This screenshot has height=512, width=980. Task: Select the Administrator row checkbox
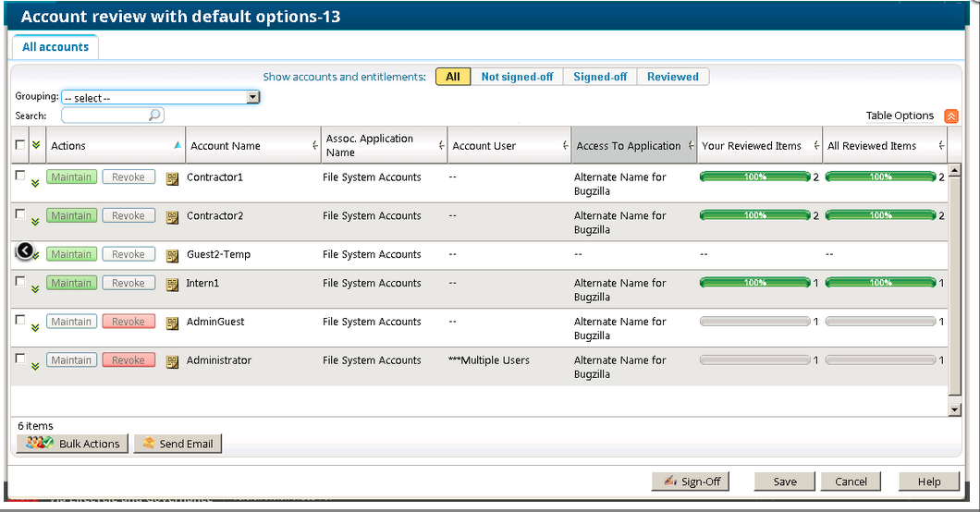(20, 359)
